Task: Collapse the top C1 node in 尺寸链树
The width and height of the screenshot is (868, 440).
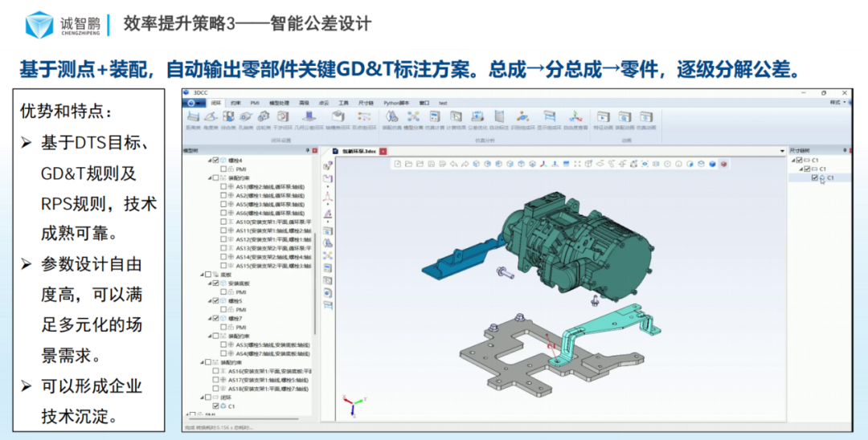Action: pos(794,161)
